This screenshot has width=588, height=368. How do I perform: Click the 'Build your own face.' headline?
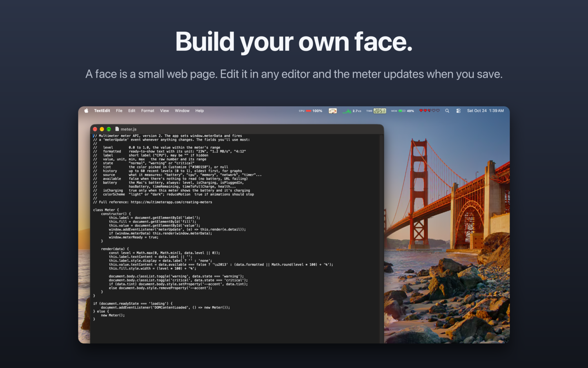pyautogui.click(x=294, y=42)
